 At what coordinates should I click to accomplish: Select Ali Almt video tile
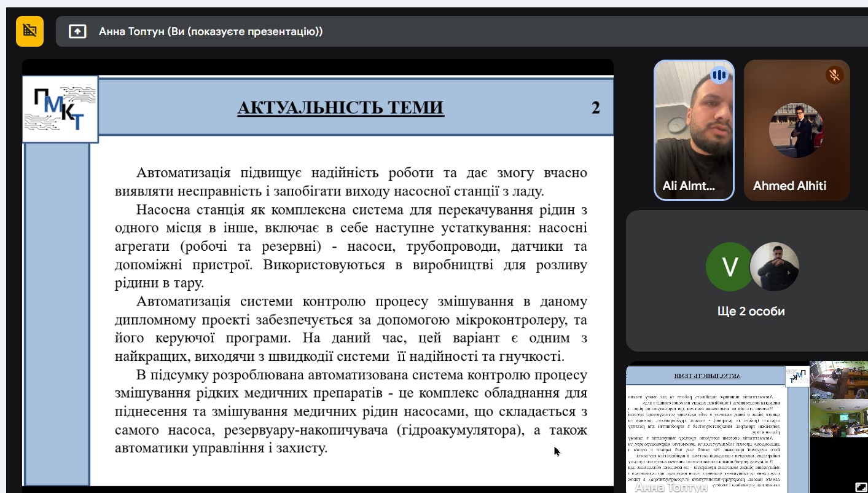click(x=694, y=130)
